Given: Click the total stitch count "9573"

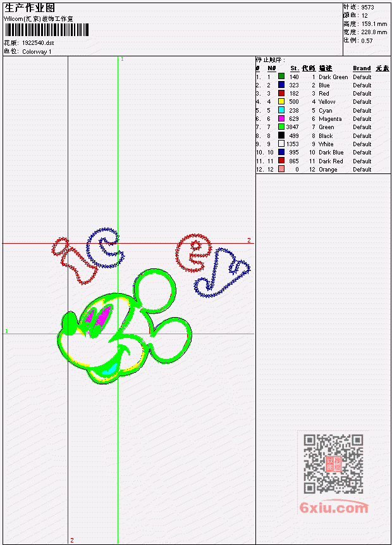Looking at the screenshot, I should pyautogui.click(x=367, y=8).
